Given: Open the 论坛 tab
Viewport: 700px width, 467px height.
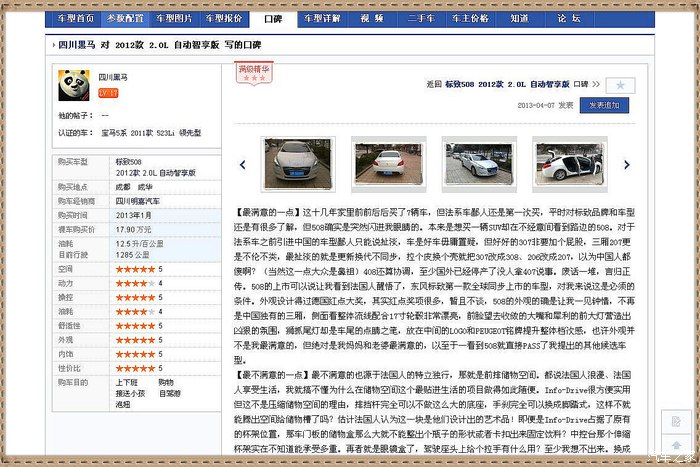Looking at the screenshot, I should tap(568, 18).
